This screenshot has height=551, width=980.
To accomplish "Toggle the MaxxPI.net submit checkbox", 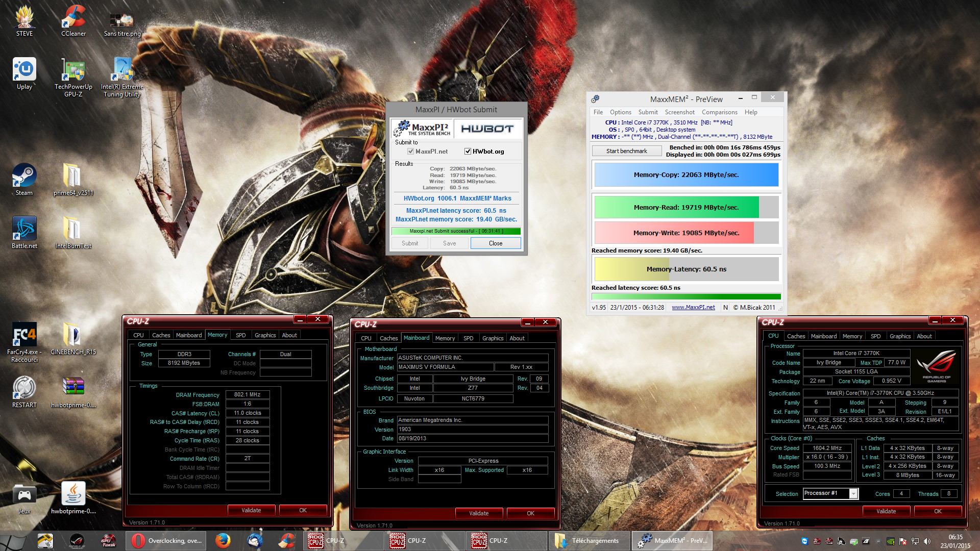I will click(x=410, y=152).
